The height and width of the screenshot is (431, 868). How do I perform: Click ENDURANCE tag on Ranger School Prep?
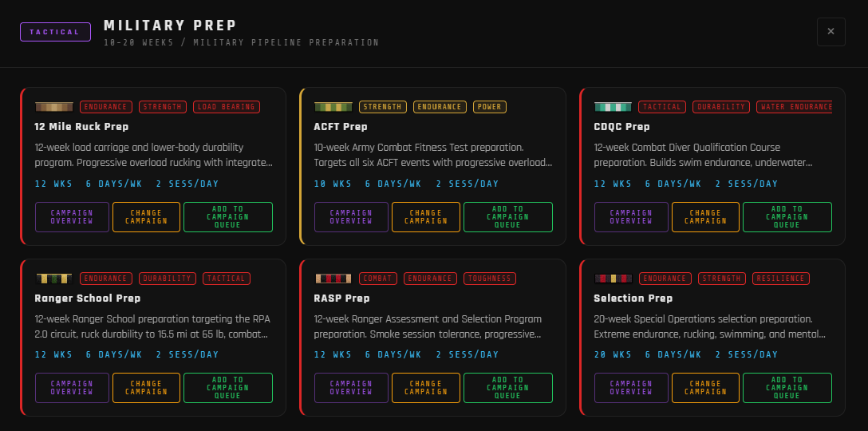point(106,278)
